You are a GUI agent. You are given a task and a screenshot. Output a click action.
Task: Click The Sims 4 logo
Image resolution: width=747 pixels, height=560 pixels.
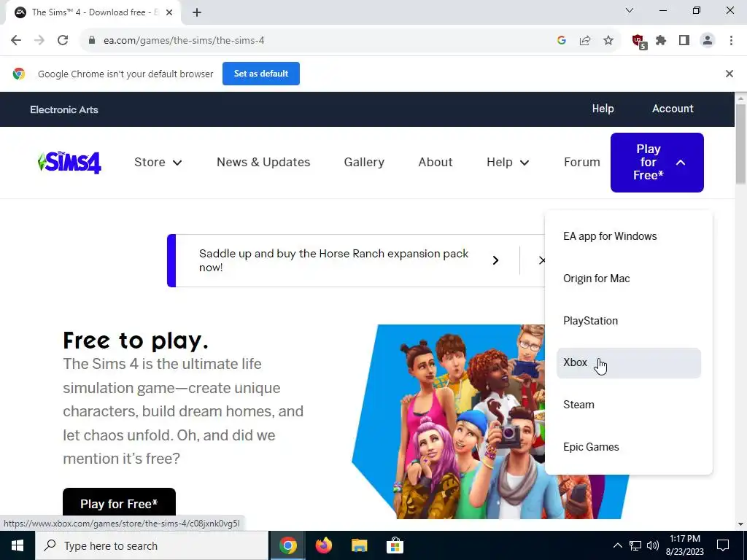[69, 163]
